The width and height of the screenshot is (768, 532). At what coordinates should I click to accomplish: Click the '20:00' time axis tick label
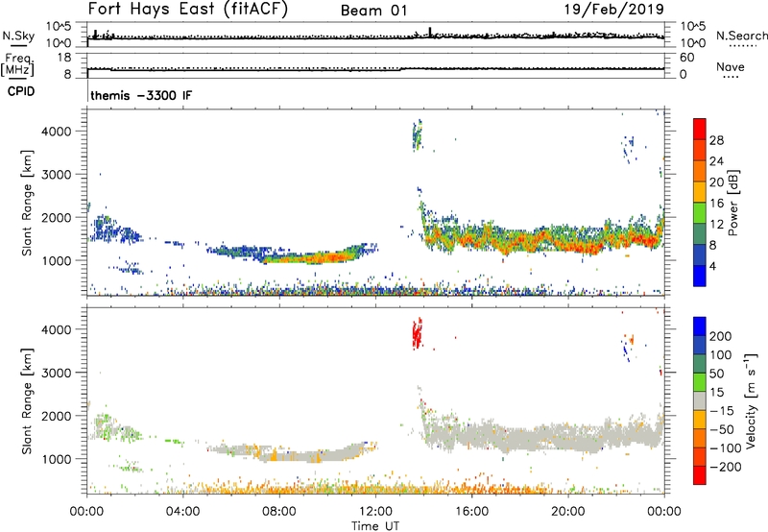[567, 512]
